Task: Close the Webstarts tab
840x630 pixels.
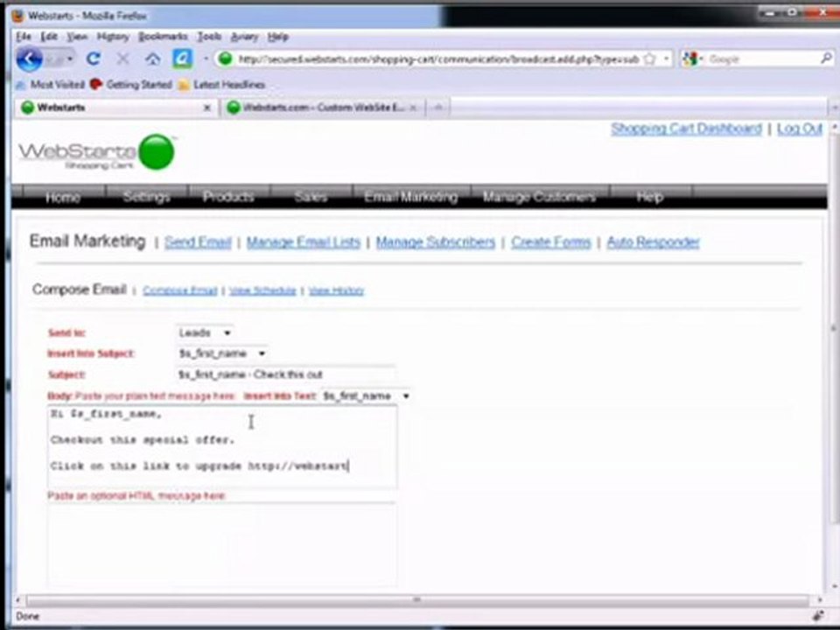Action: pyautogui.click(x=207, y=108)
